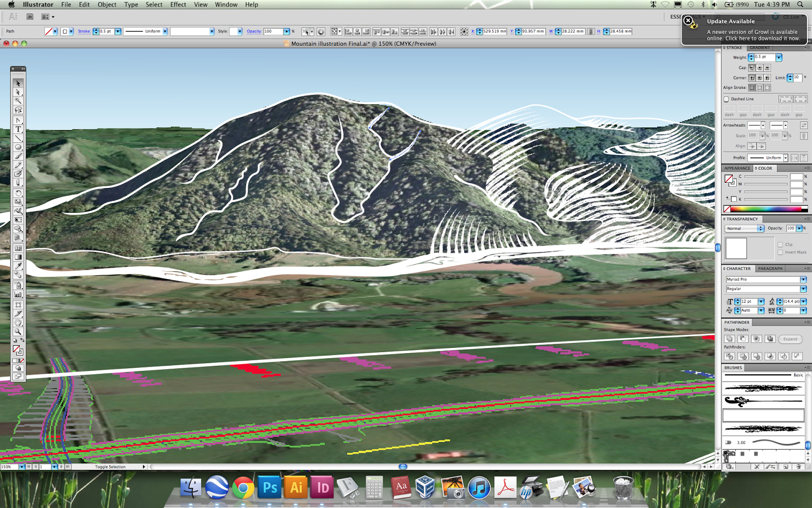Check the Invert Mask option
812x508 pixels.
click(780, 252)
